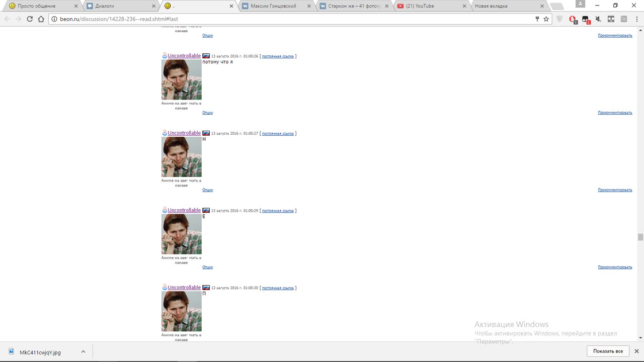Screen dimensions: 644x362
Task: Open Chrome three-dot menu
Action: [x=636, y=19]
